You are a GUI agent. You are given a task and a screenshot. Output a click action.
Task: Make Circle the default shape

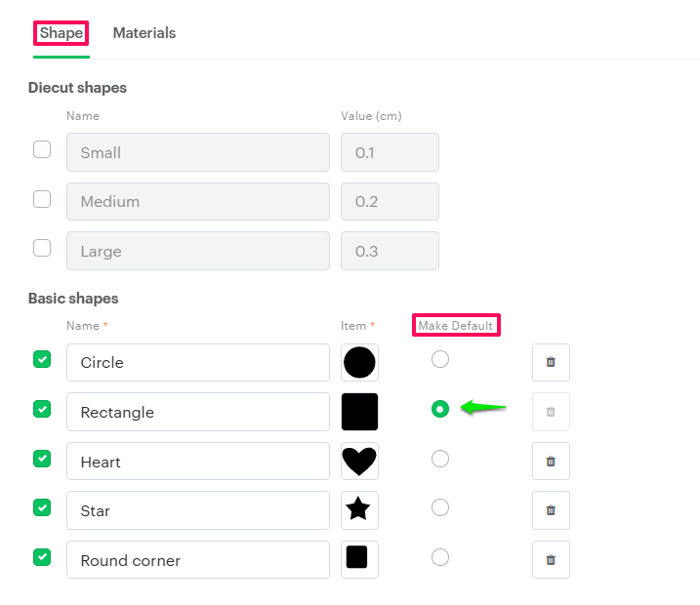click(x=440, y=360)
